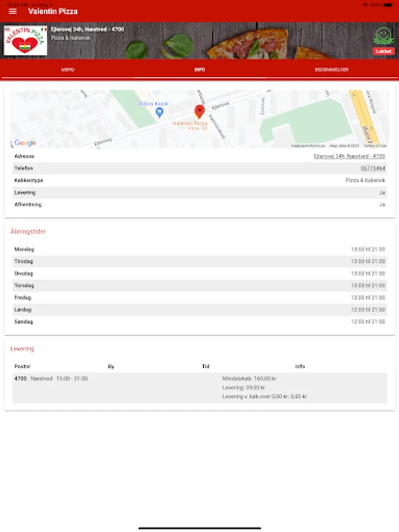
Task: Tap the Valentin Pizza heart logo
Action: coord(25,41)
